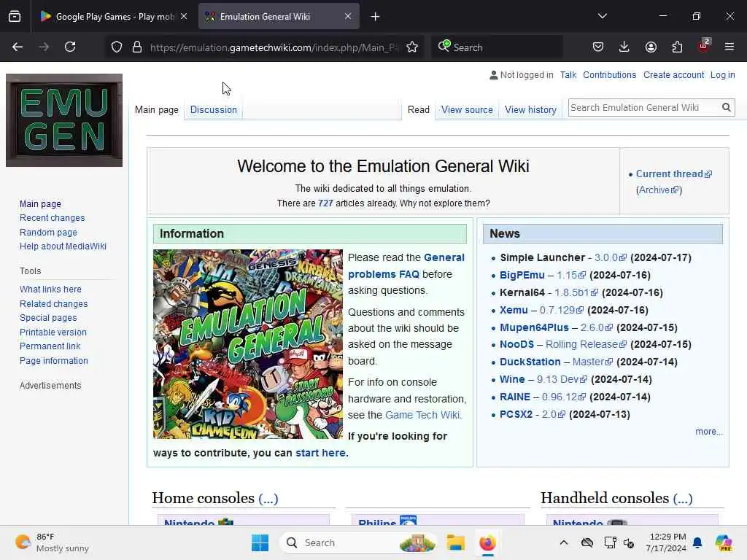Show hidden system tray icons

click(564, 542)
